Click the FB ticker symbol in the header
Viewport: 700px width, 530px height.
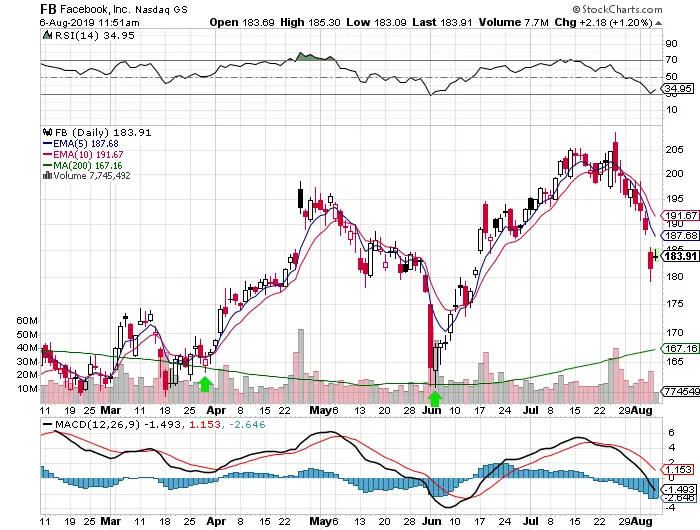pos(48,9)
